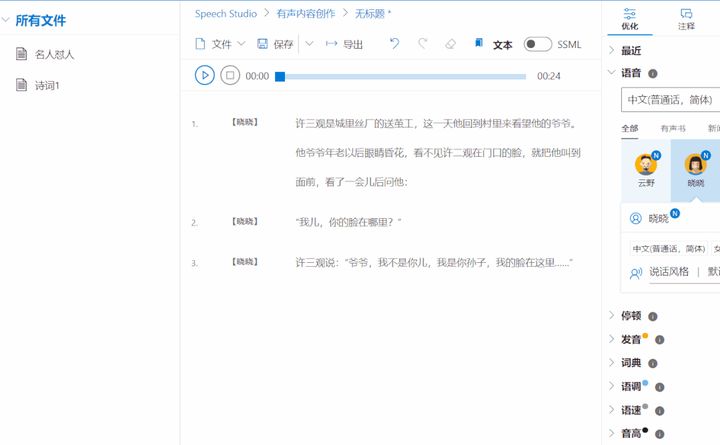The width and height of the screenshot is (720, 445).
Task: Show info icon next to 词典
Action: tap(652, 364)
